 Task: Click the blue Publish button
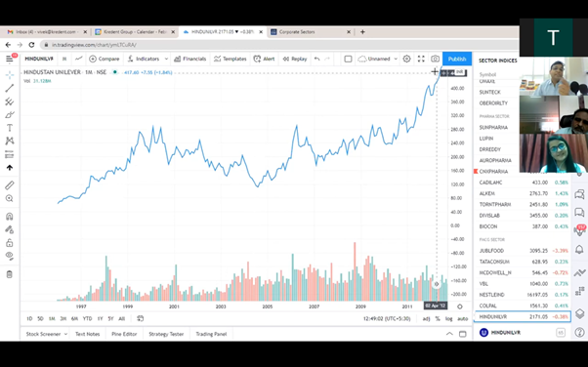tap(457, 59)
